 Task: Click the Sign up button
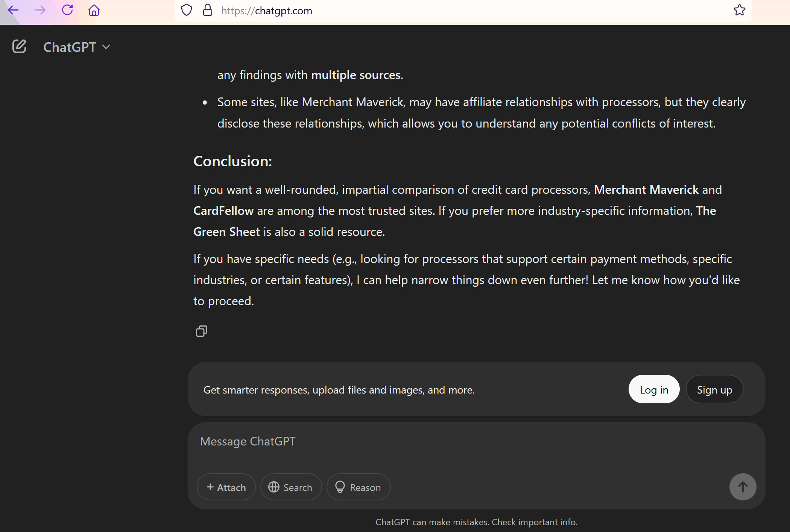[714, 389]
